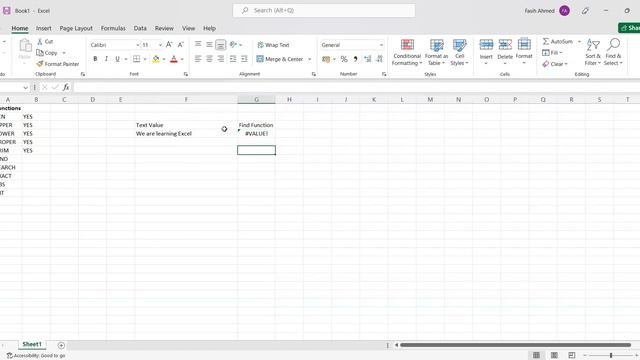Apply Comma Style

pos(356,59)
